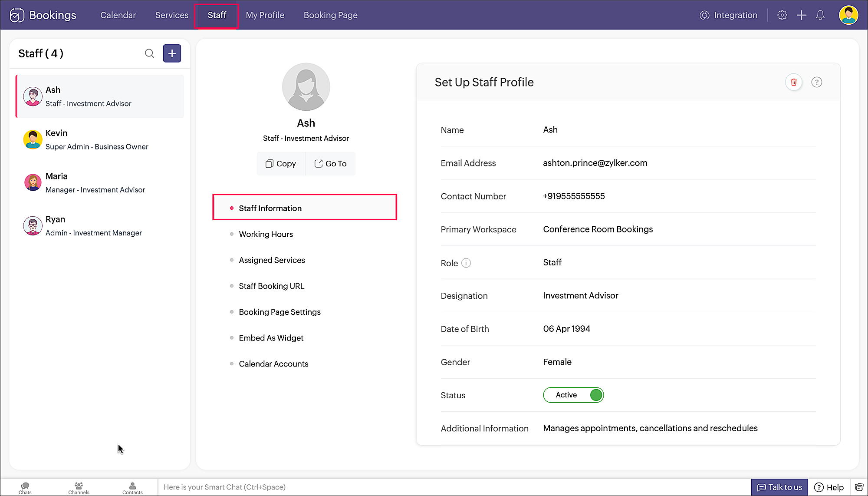This screenshot has height=496, width=868.
Task: Select Ash in the staff list
Action: [x=100, y=96]
